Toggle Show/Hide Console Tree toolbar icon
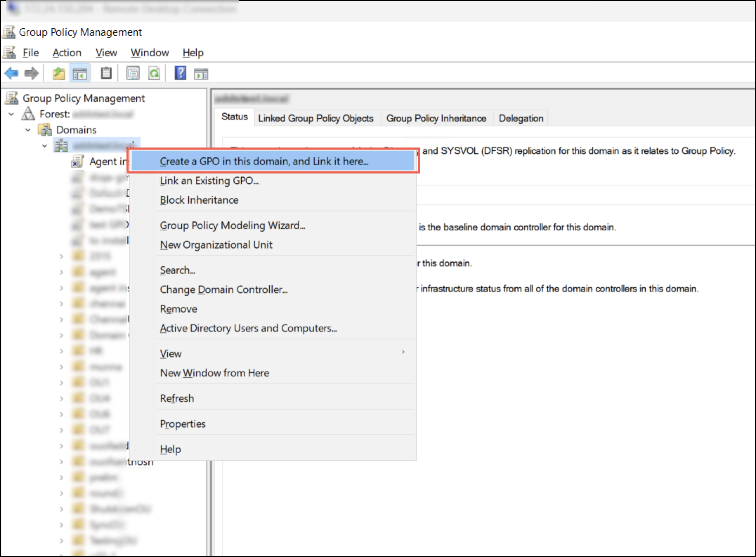The image size is (756, 557). [80, 74]
